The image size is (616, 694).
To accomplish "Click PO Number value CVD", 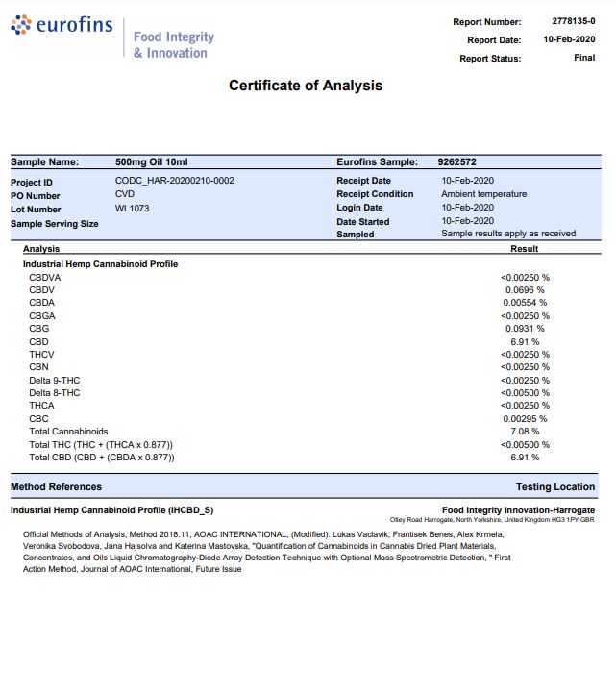I will pos(125,194).
